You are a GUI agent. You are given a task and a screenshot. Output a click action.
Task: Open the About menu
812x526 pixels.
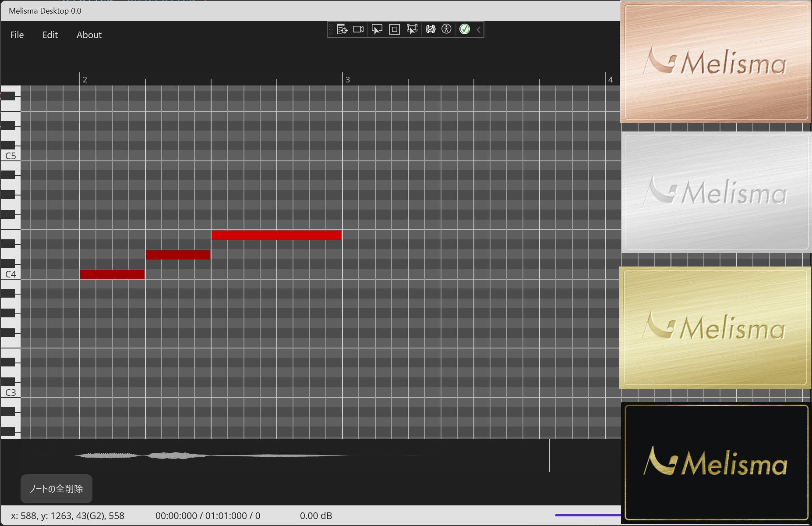pos(89,35)
